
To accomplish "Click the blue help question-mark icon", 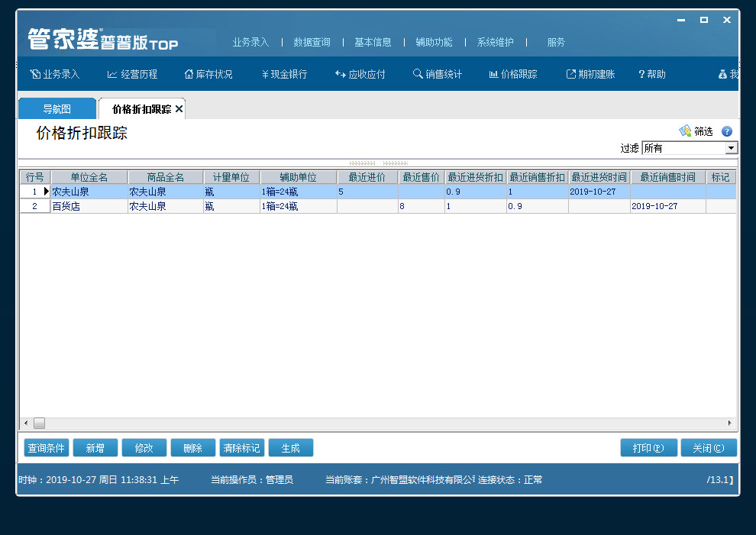I will click(726, 131).
